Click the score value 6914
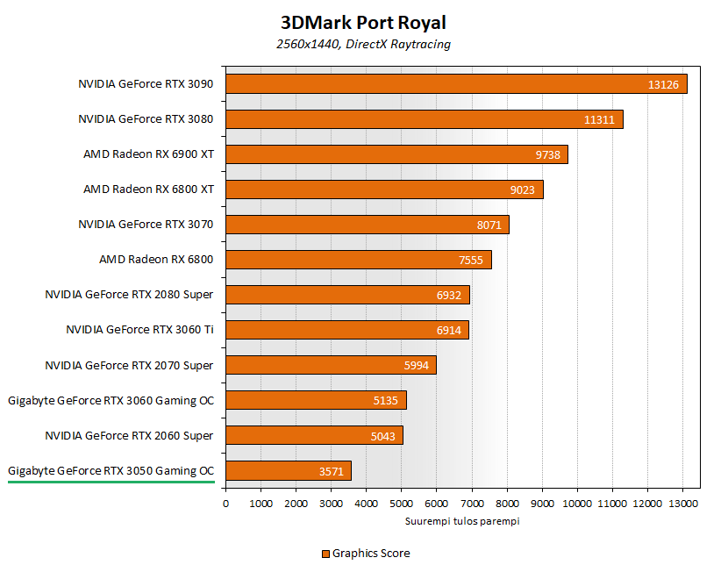 pos(449,331)
